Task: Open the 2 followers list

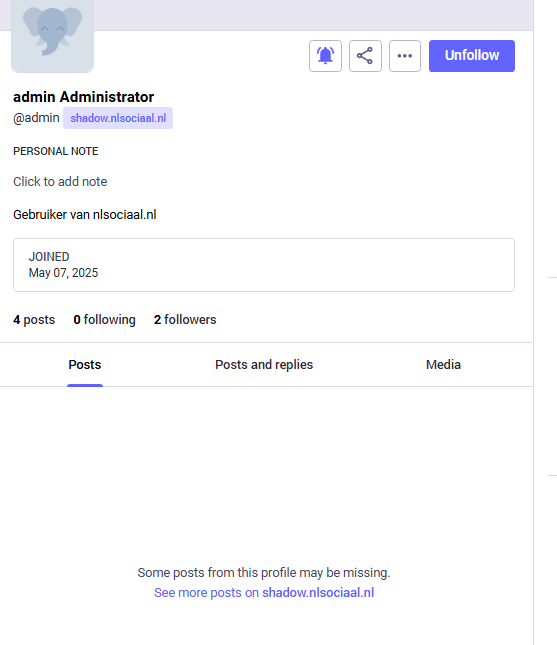Action: click(185, 320)
